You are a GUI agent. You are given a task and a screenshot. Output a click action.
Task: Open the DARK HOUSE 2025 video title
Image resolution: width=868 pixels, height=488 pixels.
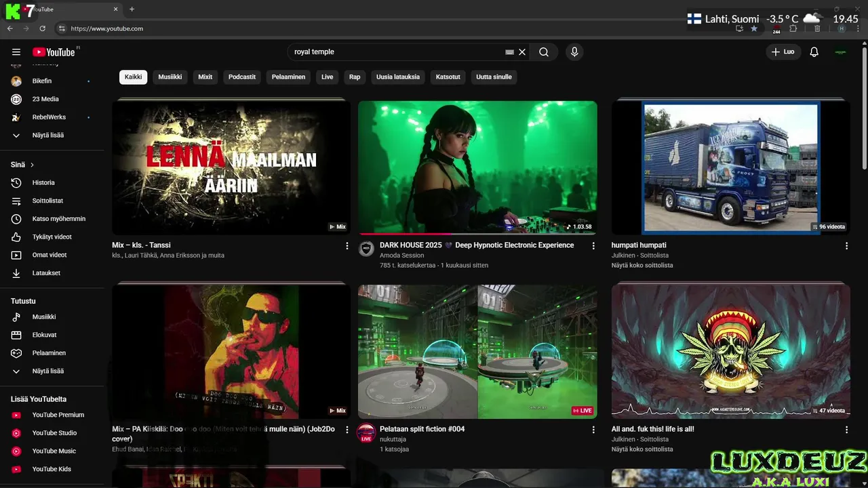(477, 245)
